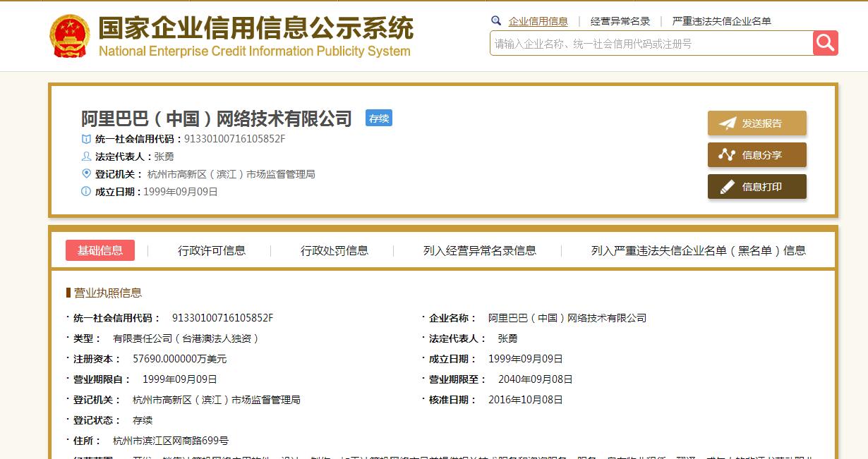Open 经营异常名录 link
Image resolution: width=868 pixels, height=459 pixels.
point(620,21)
